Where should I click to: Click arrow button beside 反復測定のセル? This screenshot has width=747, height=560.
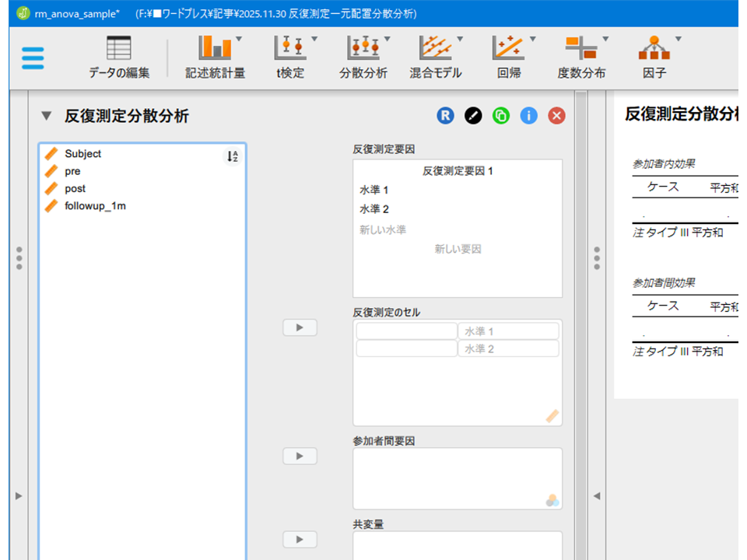tap(300, 327)
